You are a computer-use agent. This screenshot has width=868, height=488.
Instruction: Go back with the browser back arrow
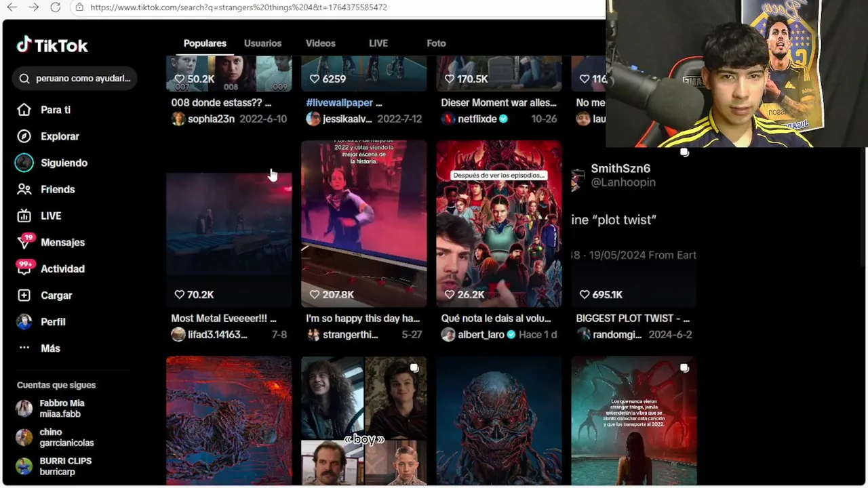tap(12, 7)
